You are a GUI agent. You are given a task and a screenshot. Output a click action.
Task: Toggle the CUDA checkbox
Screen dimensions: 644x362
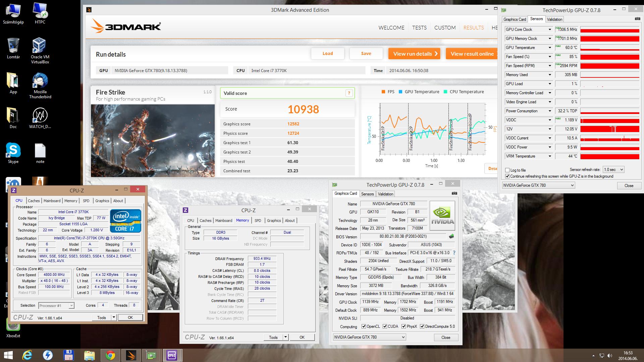point(385,326)
